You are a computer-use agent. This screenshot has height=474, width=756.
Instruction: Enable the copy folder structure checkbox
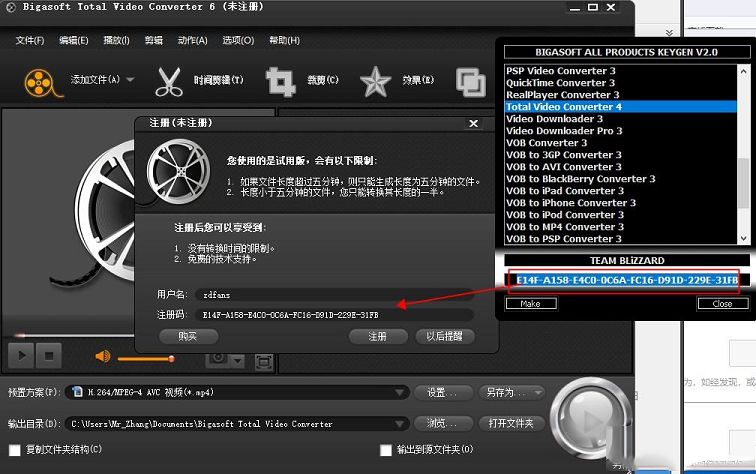tap(15, 450)
